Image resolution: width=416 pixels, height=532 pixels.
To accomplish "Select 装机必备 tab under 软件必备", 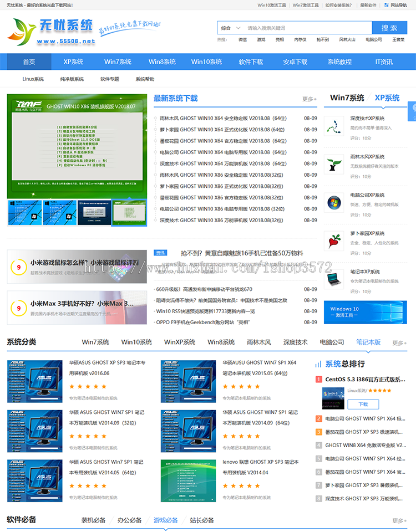I will 93,520.
